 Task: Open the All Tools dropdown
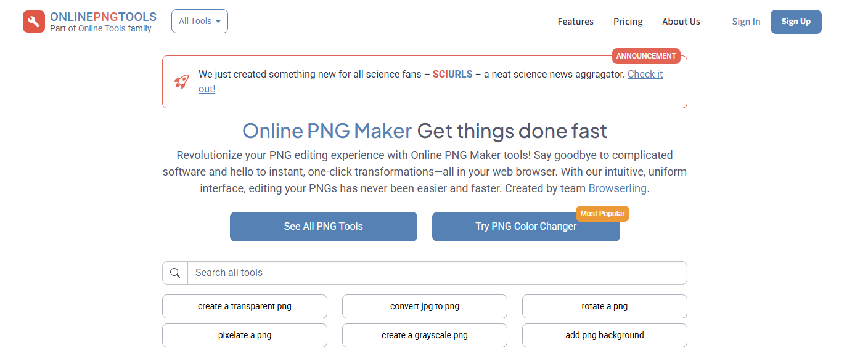tap(199, 21)
